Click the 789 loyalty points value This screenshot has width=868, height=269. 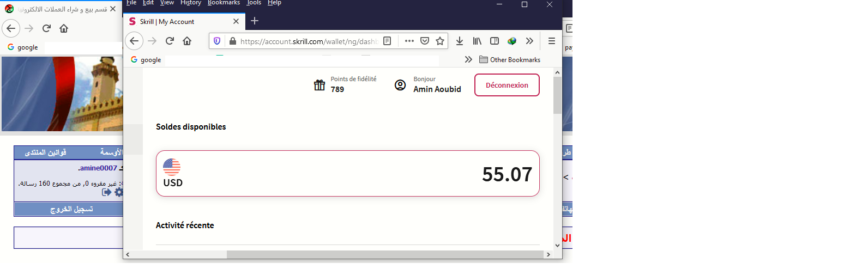(x=337, y=89)
